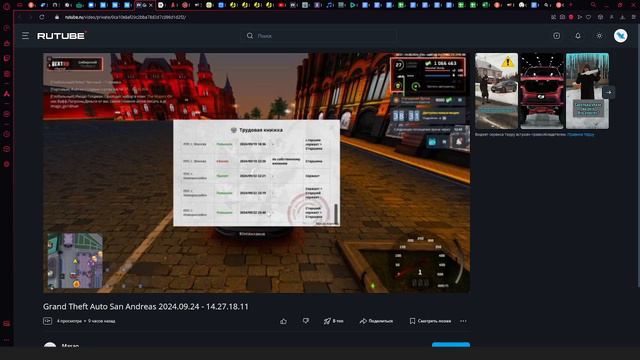
Task: Open the red car trunk shorts thumbnail
Action: pyautogui.click(x=542, y=91)
